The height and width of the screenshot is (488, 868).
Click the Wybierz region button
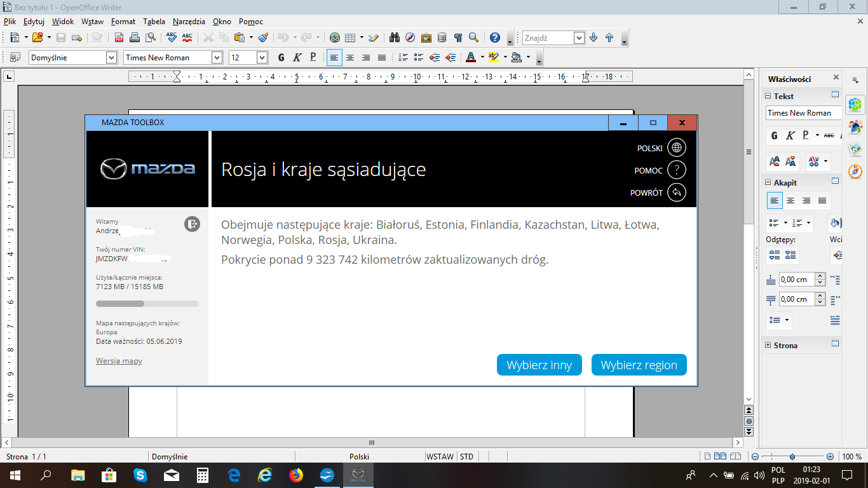click(x=639, y=365)
